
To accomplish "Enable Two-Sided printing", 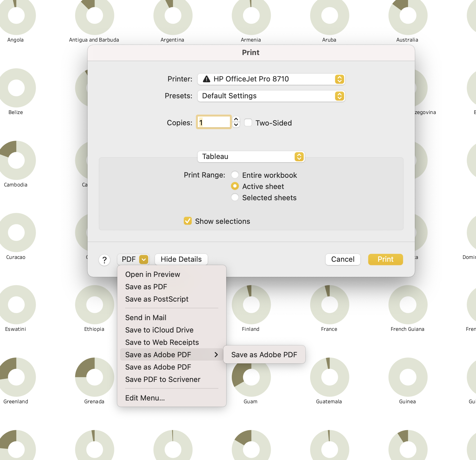I will tap(248, 122).
